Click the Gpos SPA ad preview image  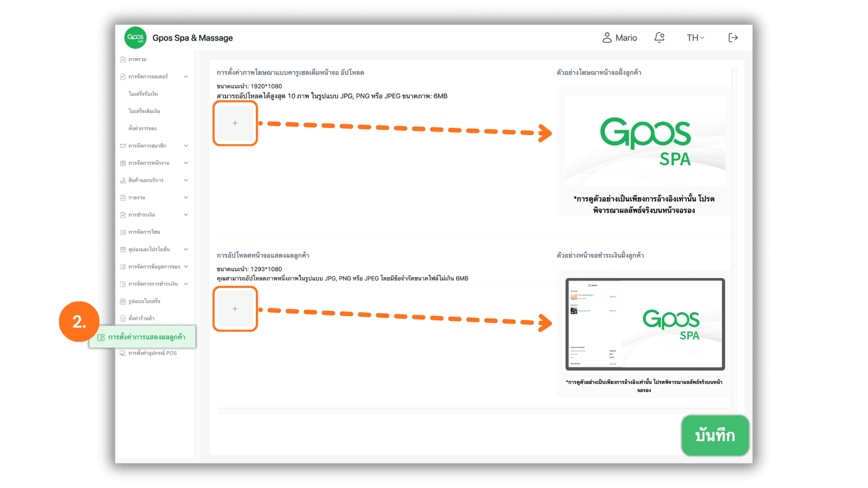tap(645, 140)
